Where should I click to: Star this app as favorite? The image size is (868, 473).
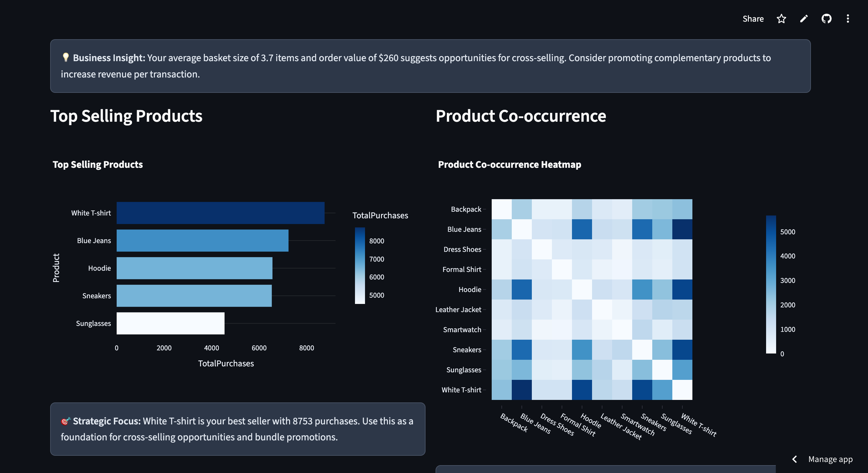pos(781,19)
